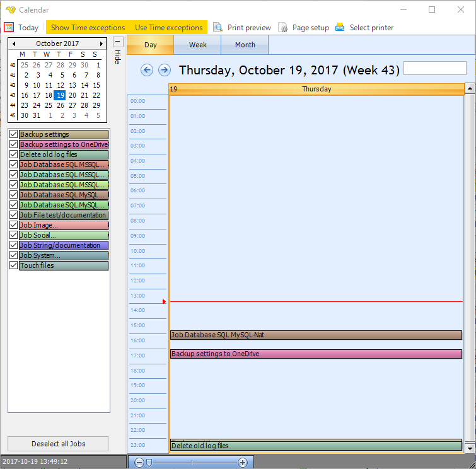Switch to the Day view tab
Image resolution: width=476 pixels, height=469 pixels.
pyautogui.click(x=150, y=45)
